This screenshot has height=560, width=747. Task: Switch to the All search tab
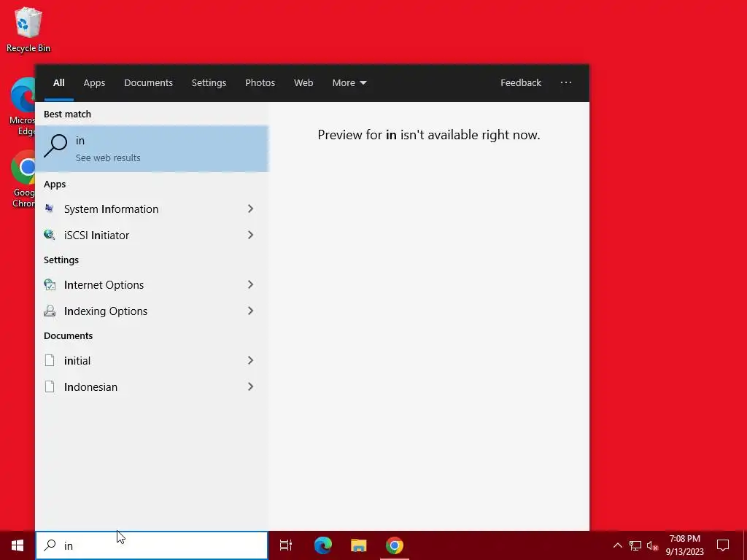coord(58,82)
